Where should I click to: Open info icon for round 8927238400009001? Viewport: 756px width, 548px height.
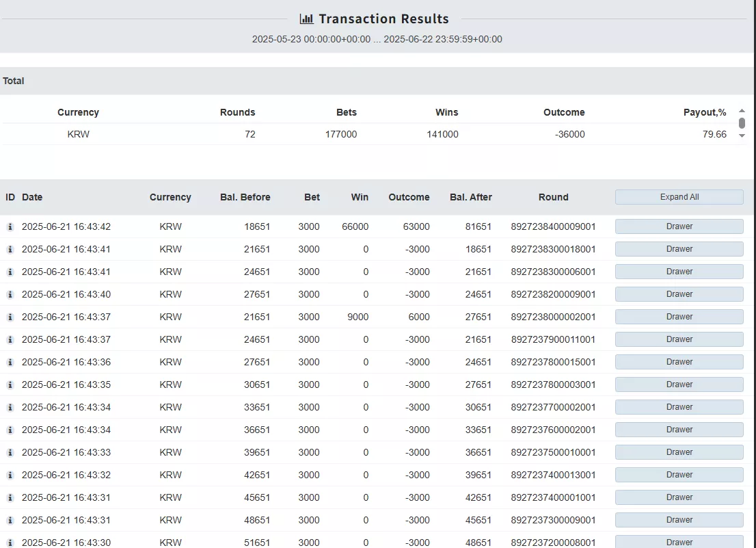[10, 226]
